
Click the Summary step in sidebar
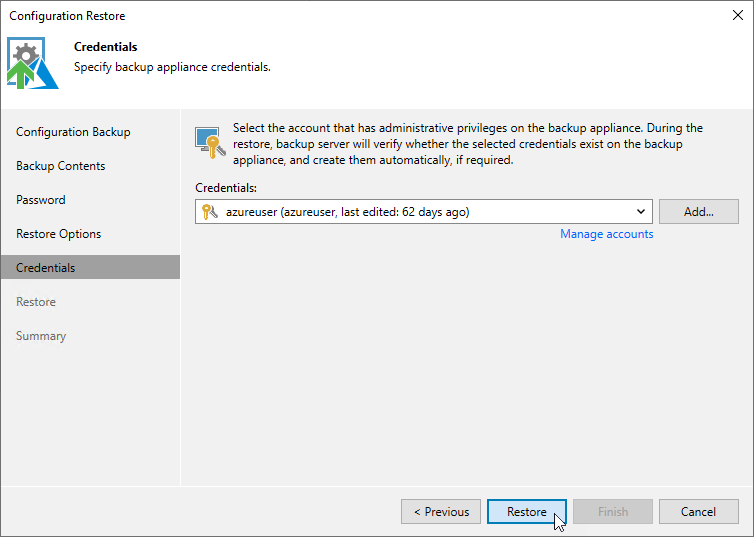pyautogui.click(x=41, y=336)
